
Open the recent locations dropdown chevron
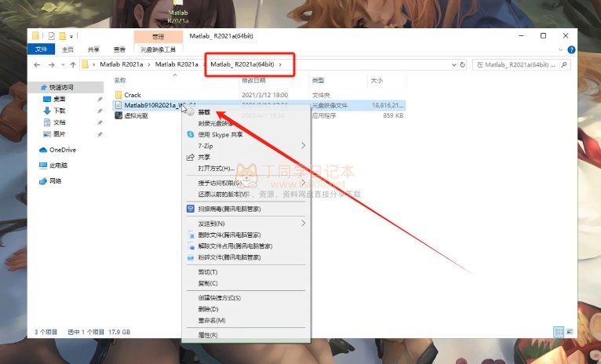(63, 65)
